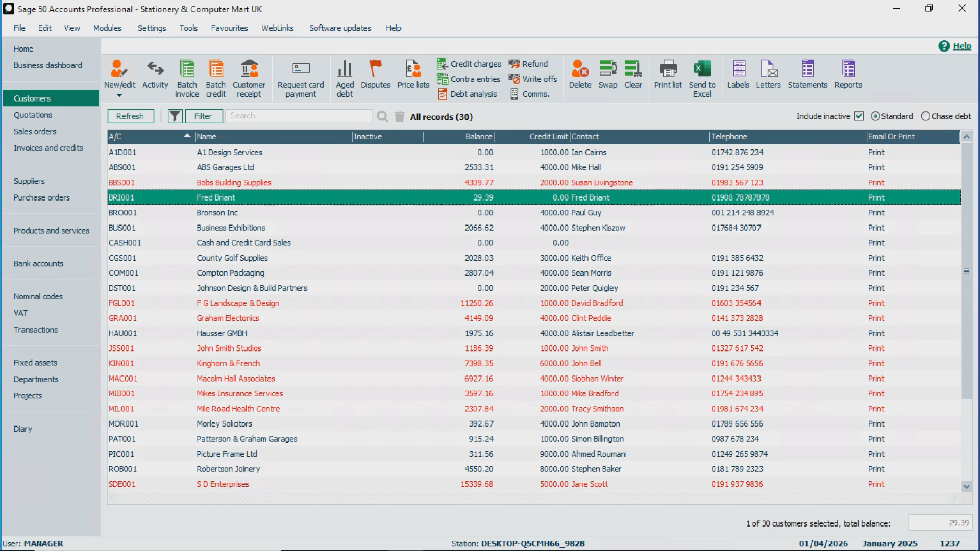Open the Labels tool
The image size is (980, 551).
click(x=739, y=74)
